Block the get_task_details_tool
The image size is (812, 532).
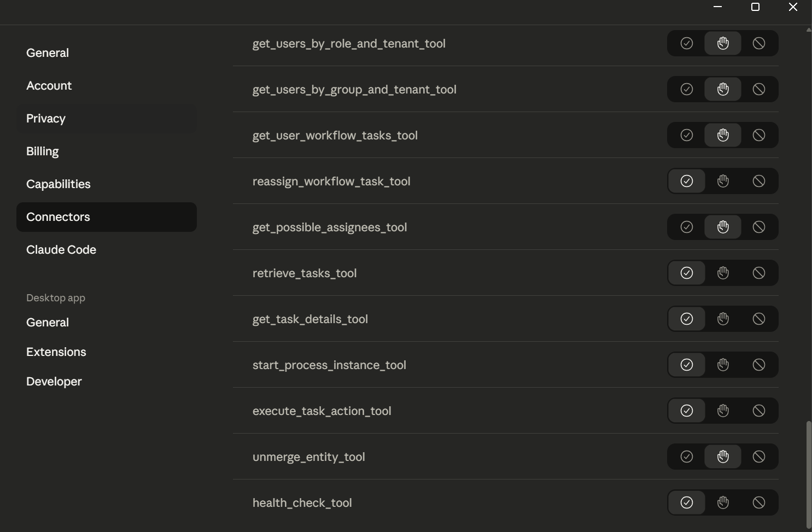click(759, 319)
